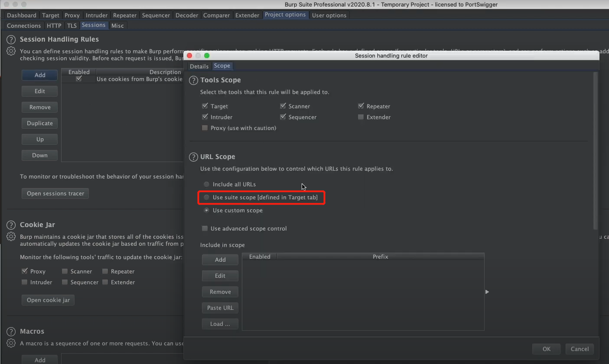Image resolution: width=609 pixels, height=364 pixels.
Task: Enable Proxy (use with caution) checkbox
Action: (205, 128)
